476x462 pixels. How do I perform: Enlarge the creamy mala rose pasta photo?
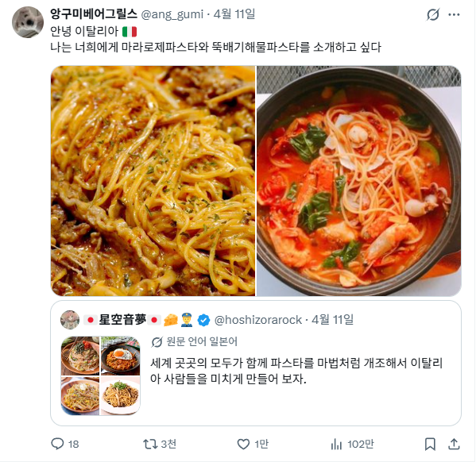point(153,181)
